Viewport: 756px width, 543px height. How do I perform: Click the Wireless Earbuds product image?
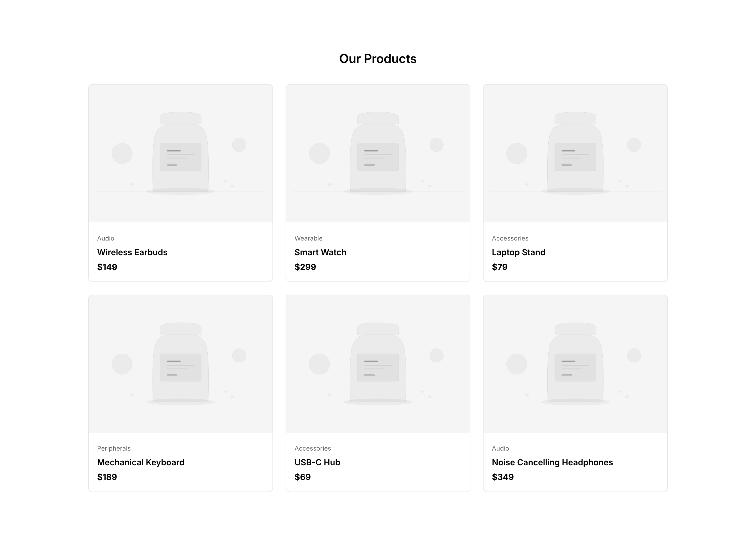coord(180,153)
